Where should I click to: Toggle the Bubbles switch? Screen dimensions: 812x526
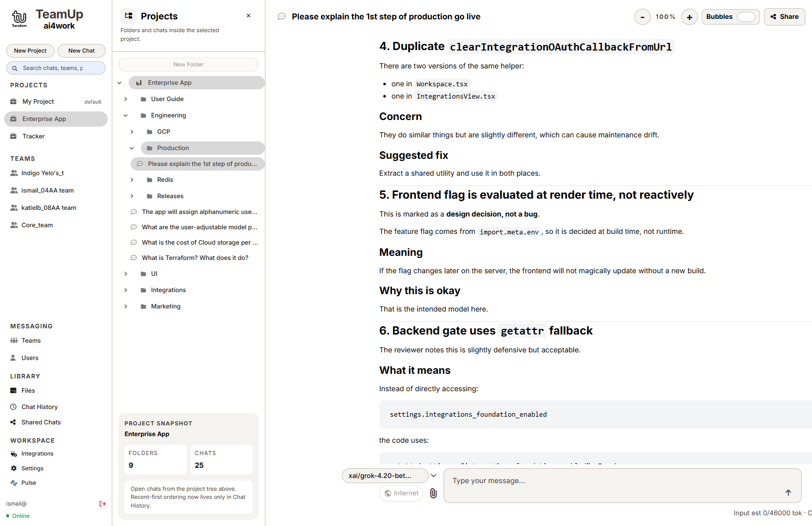click(746, 17)
